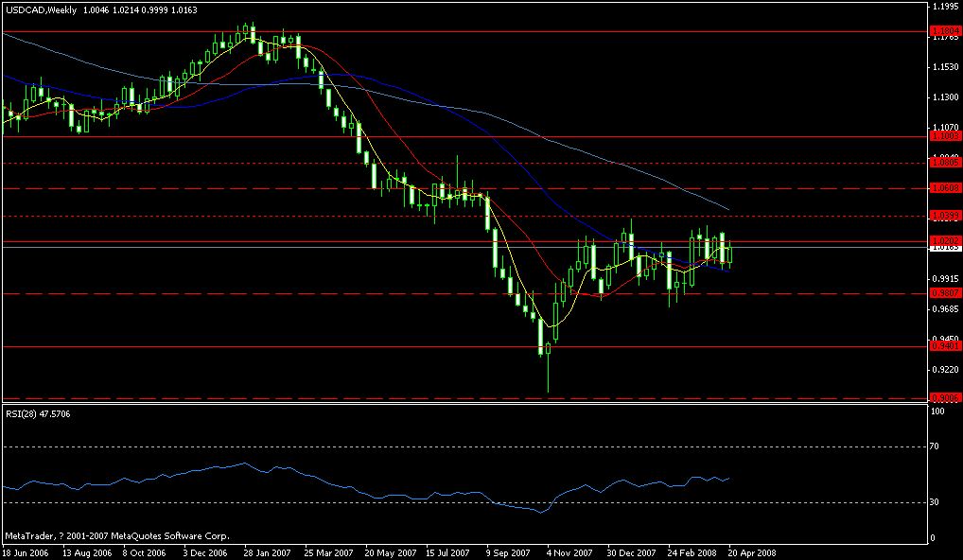963x560 pixels.
Task: Click the red dashed line at 0.9807
Action: click(284, 294)
